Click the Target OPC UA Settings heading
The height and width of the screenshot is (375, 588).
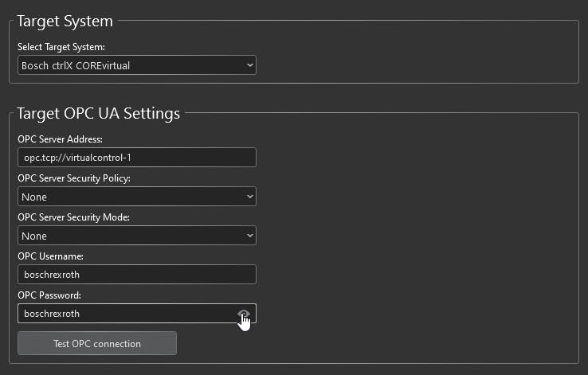98,113
